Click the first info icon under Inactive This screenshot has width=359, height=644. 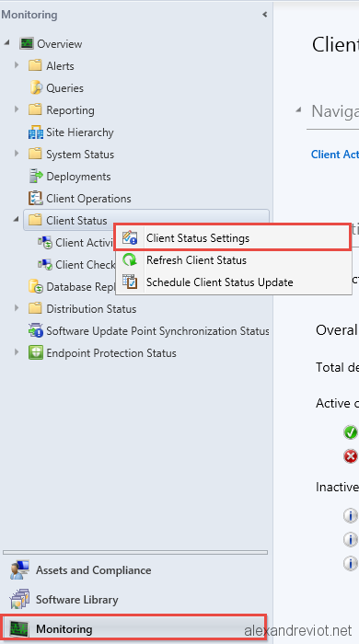[x=351, y=515]
